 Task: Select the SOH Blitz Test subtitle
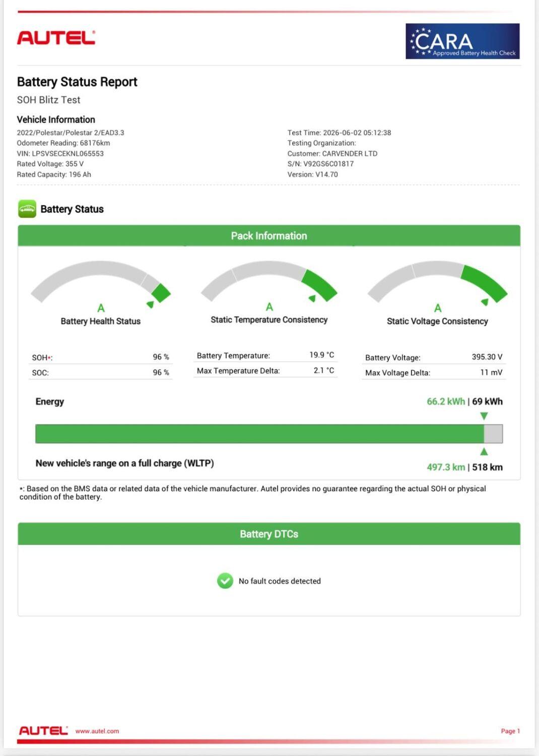pyautogui.click(x=49, y=100)
